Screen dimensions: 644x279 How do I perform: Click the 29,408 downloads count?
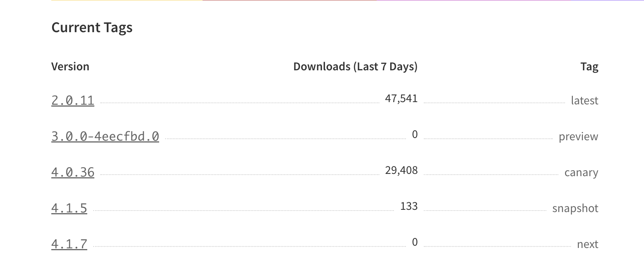tap(401, 170)
